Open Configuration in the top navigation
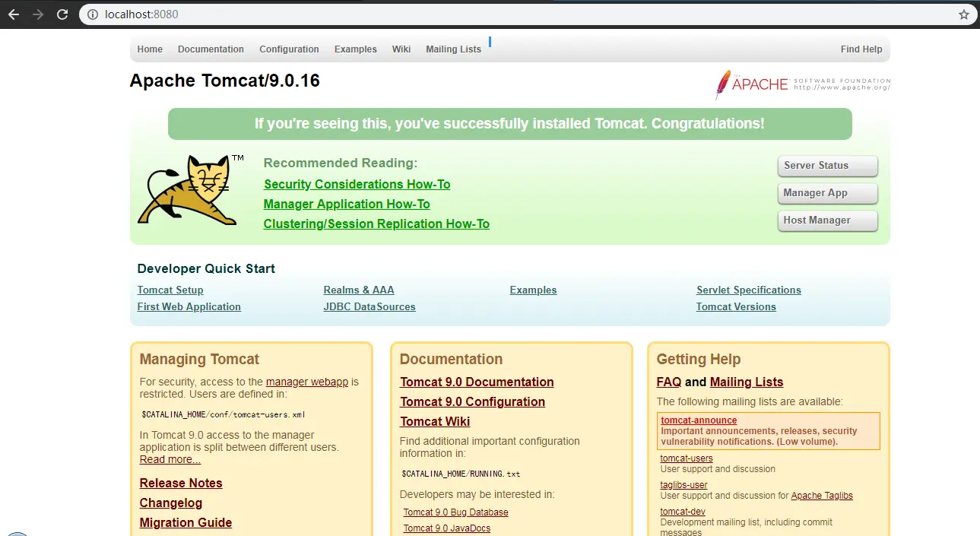The image size is (980, 536). click(289, 49)
